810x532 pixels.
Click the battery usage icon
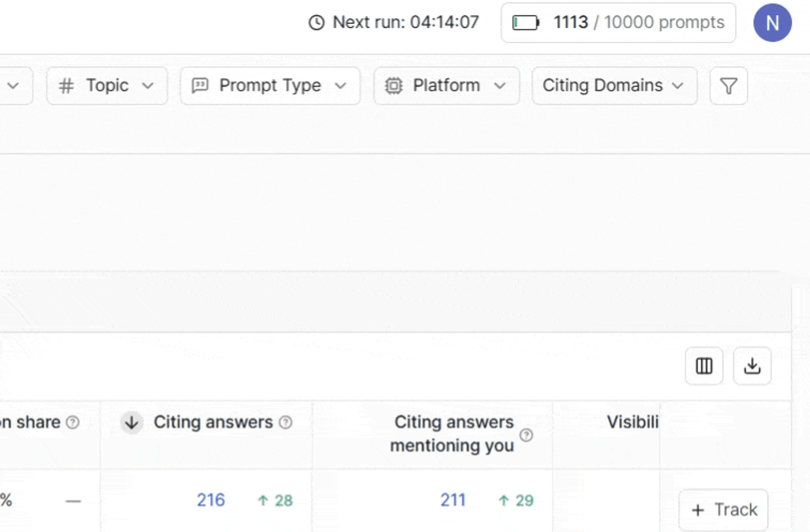526,23
